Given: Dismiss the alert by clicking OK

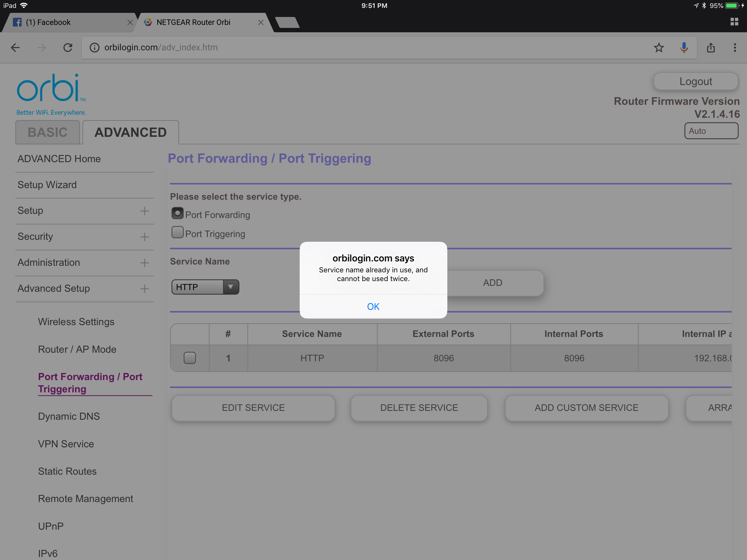Looking at the screenshot, I should pos(373,306).
